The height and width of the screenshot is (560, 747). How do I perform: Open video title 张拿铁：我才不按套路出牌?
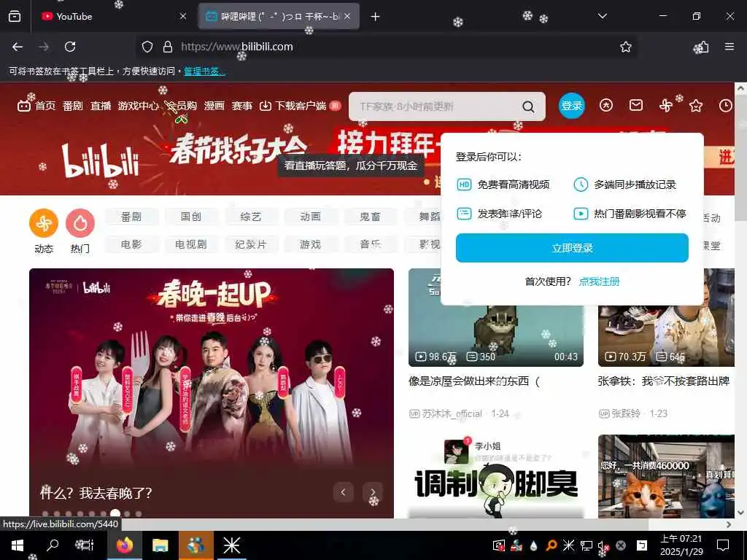point(664,381)
